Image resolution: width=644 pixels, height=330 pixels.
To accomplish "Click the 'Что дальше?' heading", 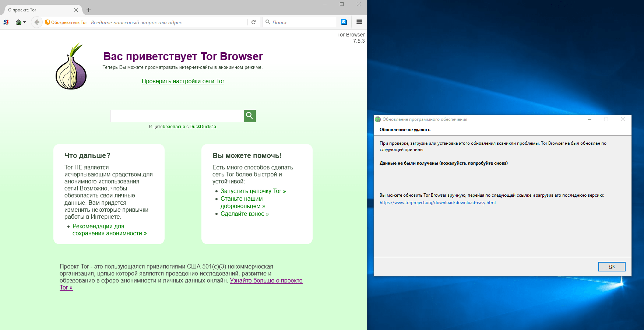I will point(87,155).
